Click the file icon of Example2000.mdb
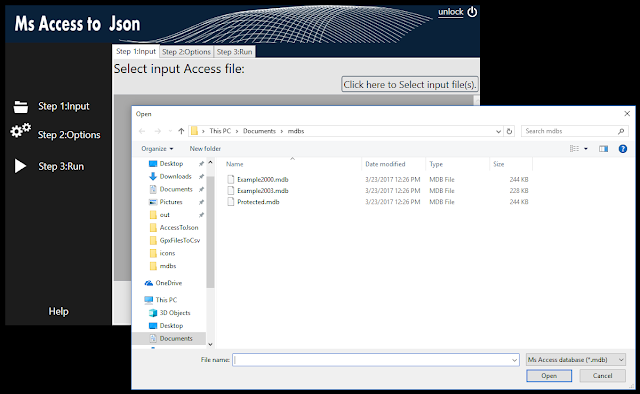 (x=231, y=179)
